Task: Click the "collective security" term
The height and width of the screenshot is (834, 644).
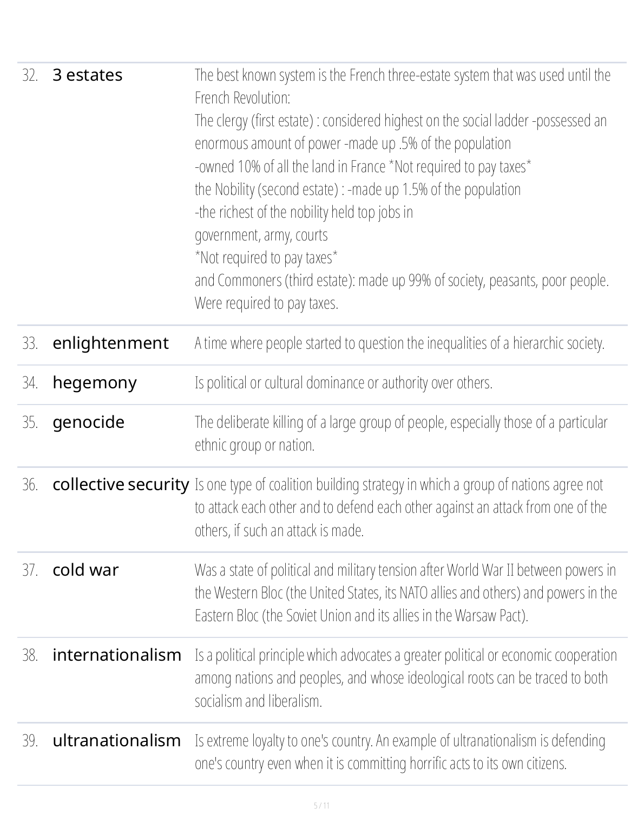Action: point(121,485)
